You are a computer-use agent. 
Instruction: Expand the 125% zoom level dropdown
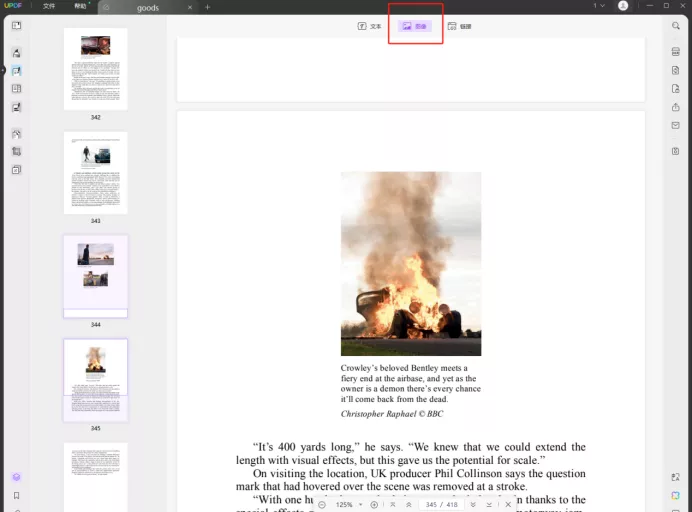coord(360,505)
